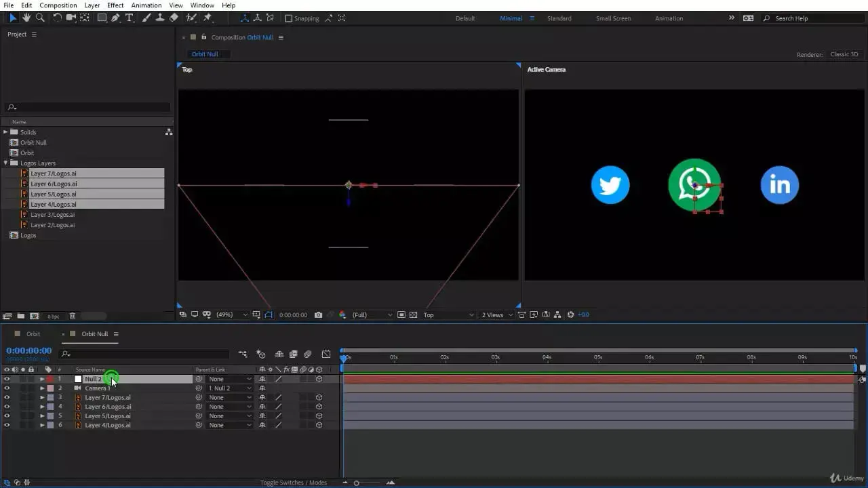The height and width of the screenshot is (488, 868).
Task: Select the Pan Behind anchor point tool
Action: tap(85, 18)
